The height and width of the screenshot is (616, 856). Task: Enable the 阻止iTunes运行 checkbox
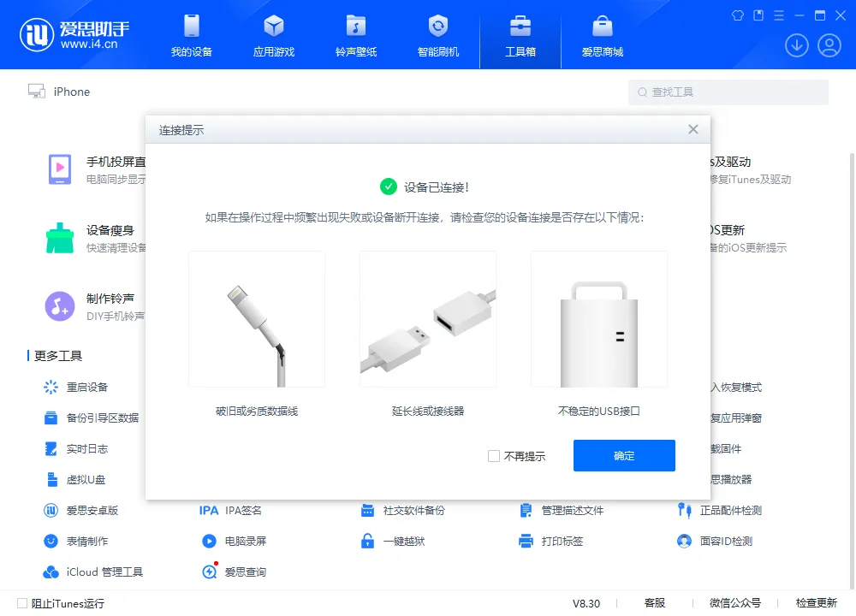pos(22,603)
